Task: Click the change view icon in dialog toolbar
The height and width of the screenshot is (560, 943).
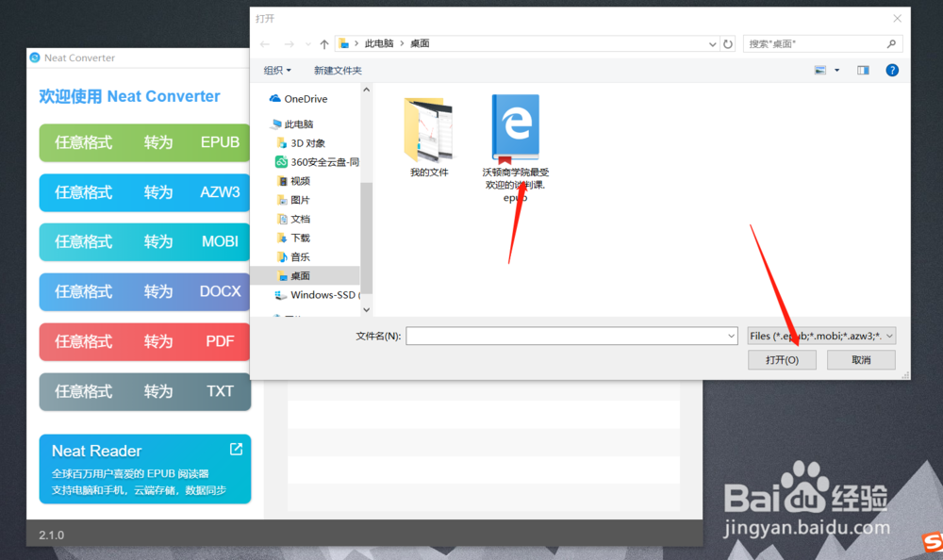Action: click(820, 71)
